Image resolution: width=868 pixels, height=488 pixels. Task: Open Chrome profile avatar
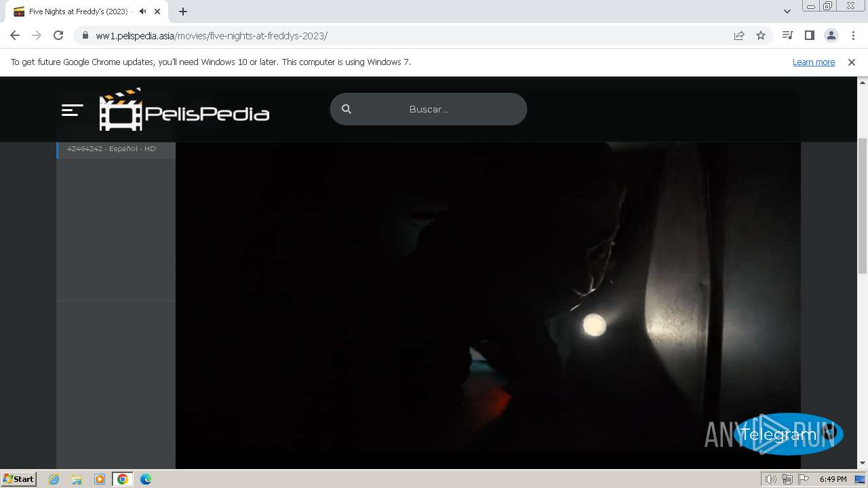(x=831, y=35)
